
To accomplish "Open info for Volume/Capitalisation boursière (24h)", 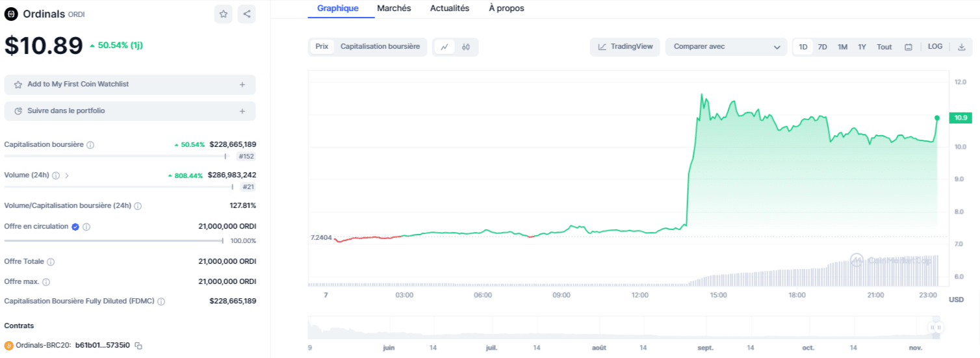I will (138, 206).
